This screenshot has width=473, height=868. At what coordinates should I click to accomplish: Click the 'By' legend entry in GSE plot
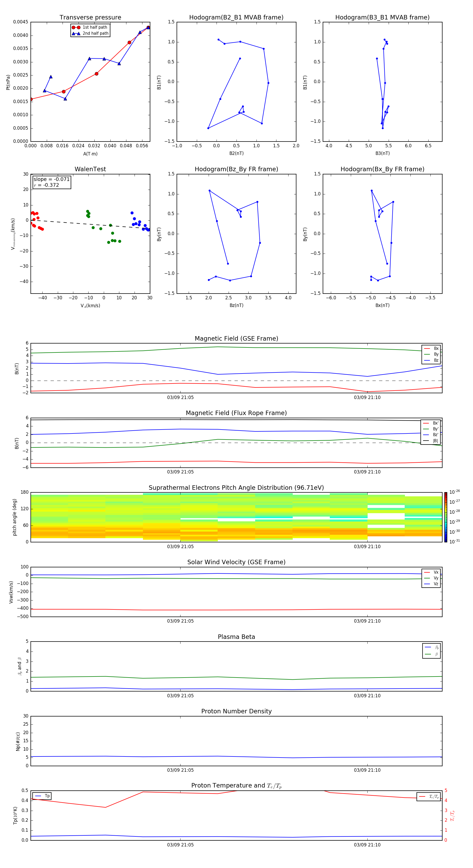(431, 354)
